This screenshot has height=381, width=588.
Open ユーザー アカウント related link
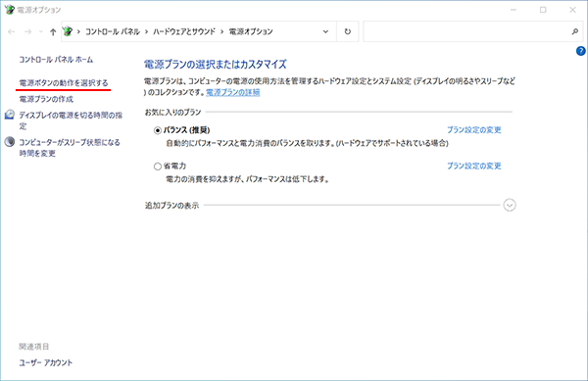pos(46,362)
